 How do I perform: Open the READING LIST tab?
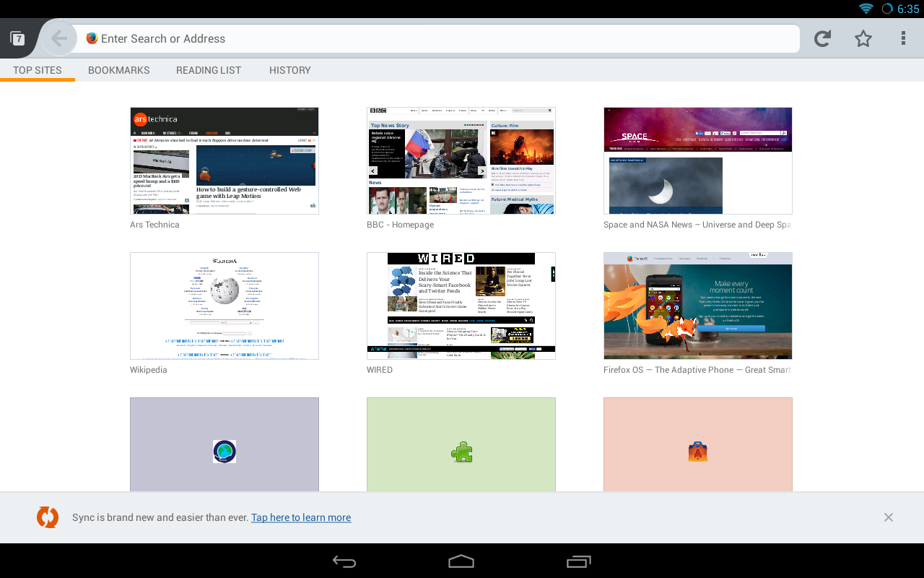[x=209, y=70]
